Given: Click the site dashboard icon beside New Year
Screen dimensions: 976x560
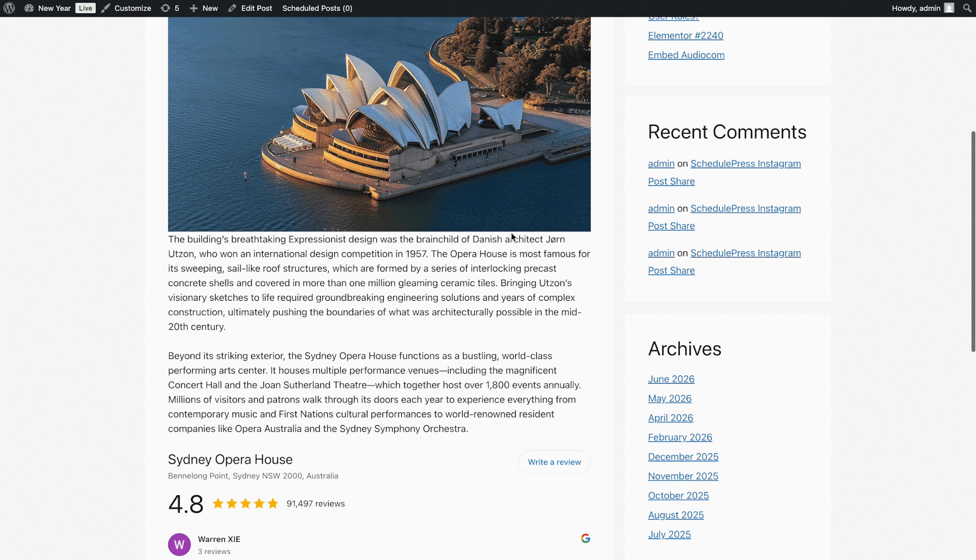Looking at the screenshot, I should click(x=29, y=8).
